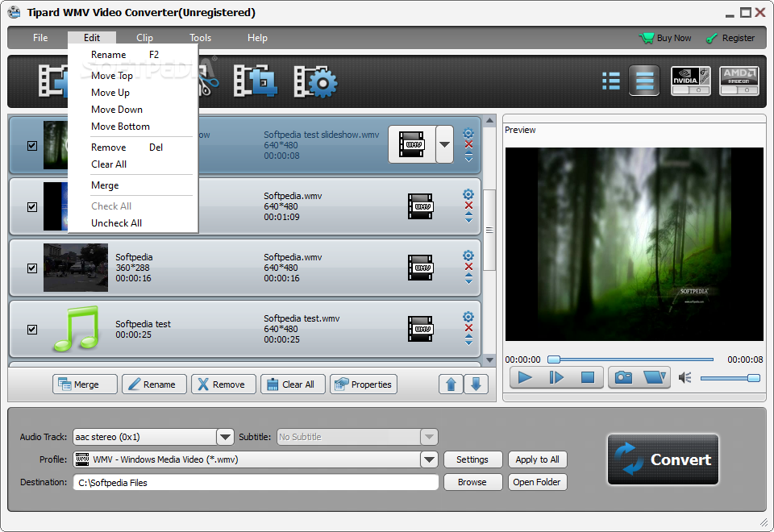Uncheck the Softpedia 360*288 video checkbox

coord(32,268)
